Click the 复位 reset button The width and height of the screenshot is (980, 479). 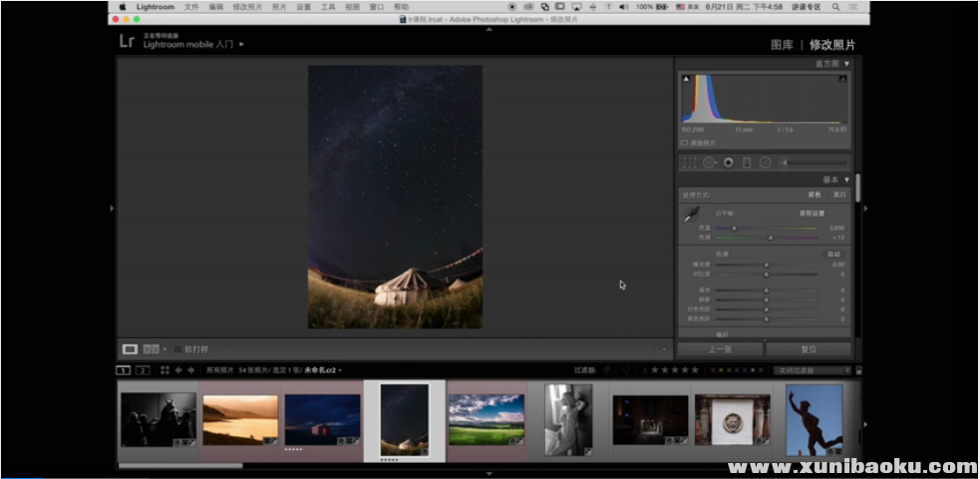coord(809,349)
